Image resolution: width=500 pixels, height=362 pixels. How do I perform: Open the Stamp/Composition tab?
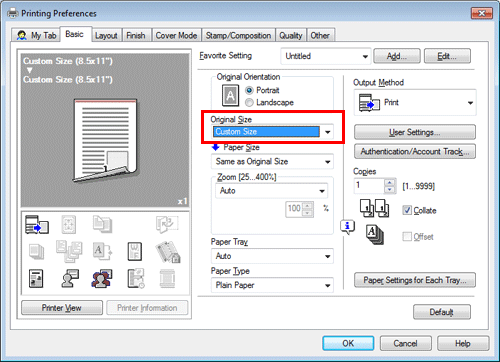[x=238, y=35]
